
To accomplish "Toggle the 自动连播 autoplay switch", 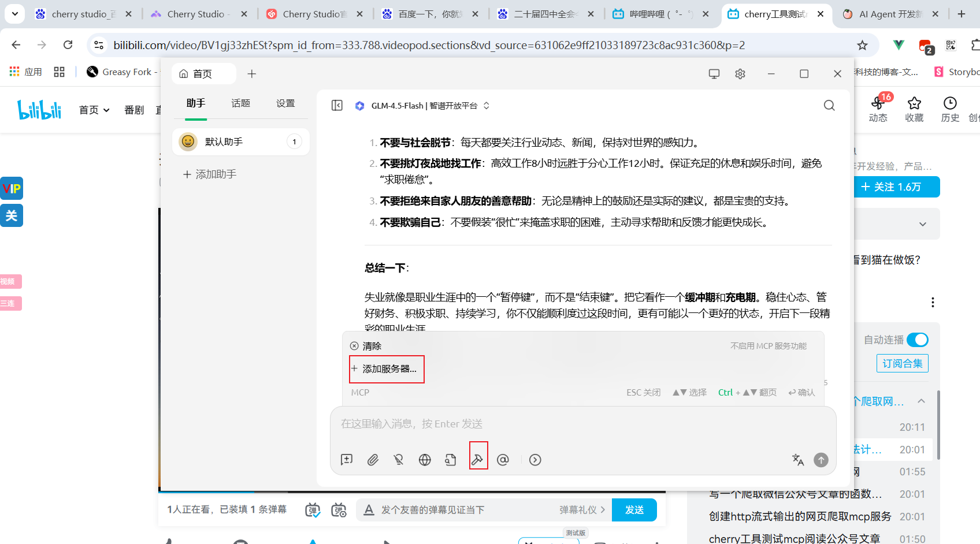I will [x=918, y=340].
